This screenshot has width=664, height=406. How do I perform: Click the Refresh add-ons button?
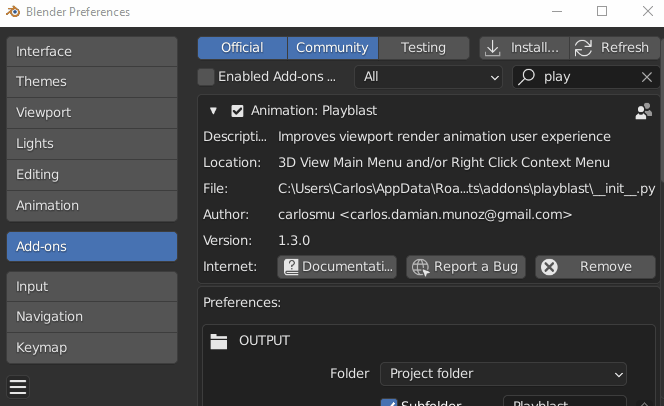click(614, 47)
